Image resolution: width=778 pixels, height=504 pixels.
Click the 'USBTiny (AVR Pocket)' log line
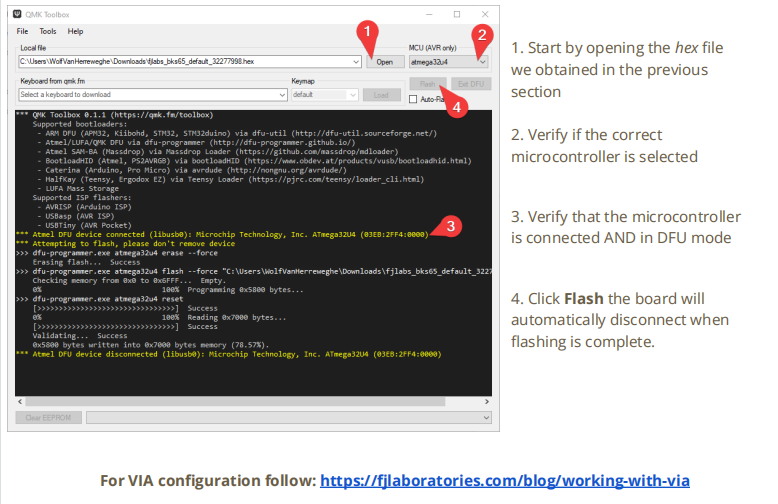84,225
